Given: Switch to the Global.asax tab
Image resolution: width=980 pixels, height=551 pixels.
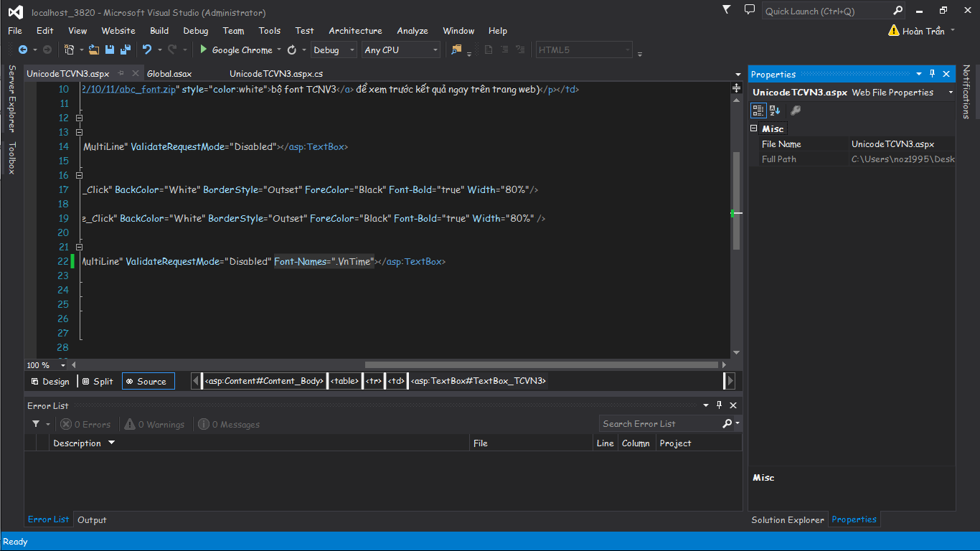Looking at the screenshot, I should click(169, 73).
